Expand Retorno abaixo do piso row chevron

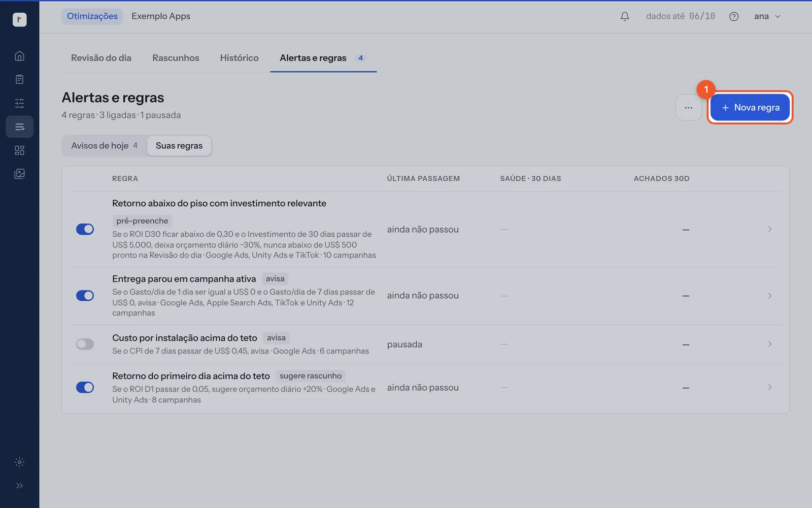point(769,229)
